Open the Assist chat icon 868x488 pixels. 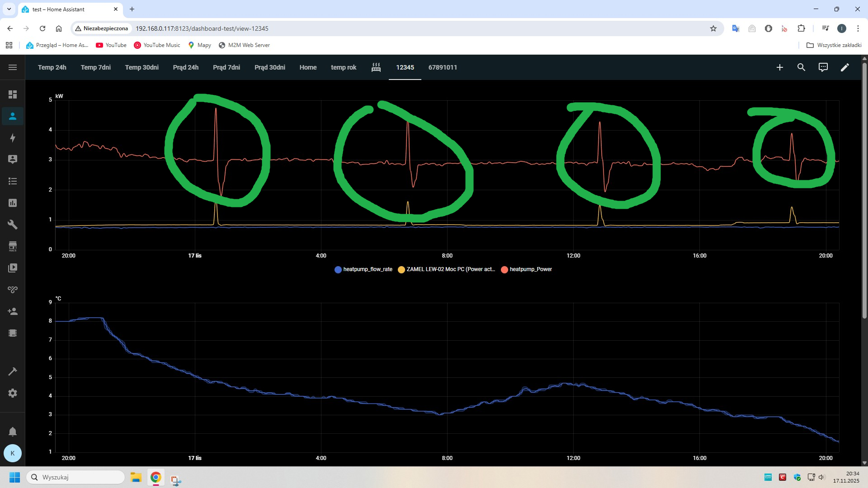[823, 67]
